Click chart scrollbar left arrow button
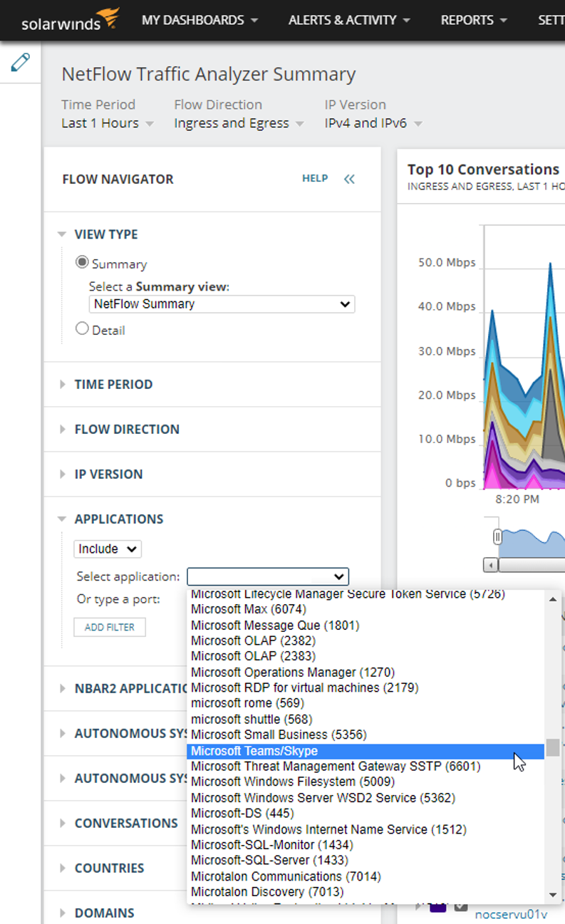The height and width of the screenshot is (924, 565). (x=490, y=565)
